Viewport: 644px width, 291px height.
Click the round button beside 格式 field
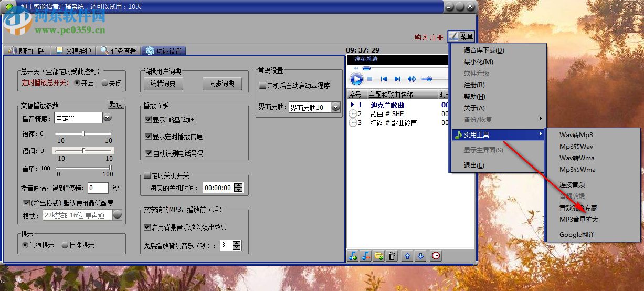coord(118,214)
